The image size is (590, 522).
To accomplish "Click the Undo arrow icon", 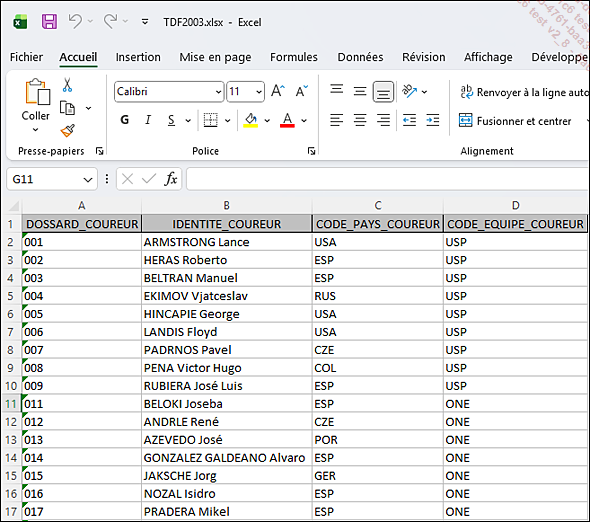I will tap(75, 21).
